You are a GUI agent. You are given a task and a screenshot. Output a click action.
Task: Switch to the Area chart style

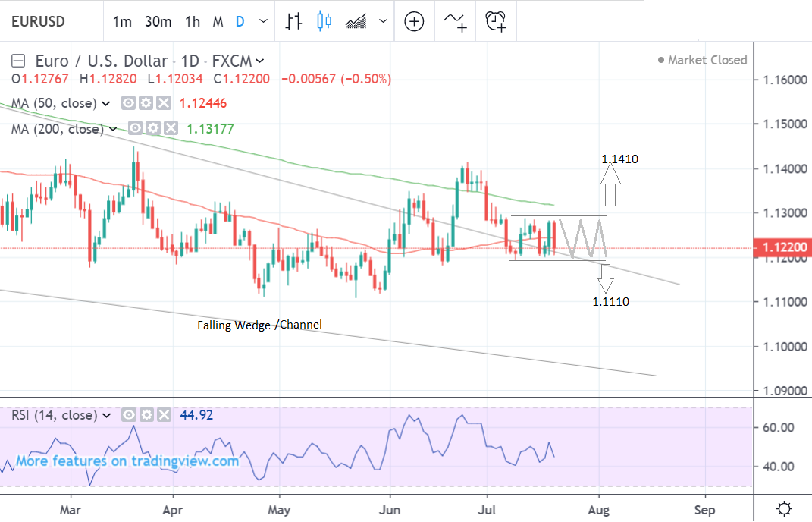(x=356, y=21)
